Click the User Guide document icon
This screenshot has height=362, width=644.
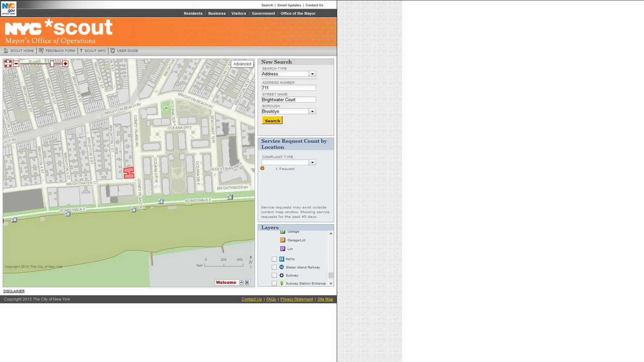coord(113,51)
